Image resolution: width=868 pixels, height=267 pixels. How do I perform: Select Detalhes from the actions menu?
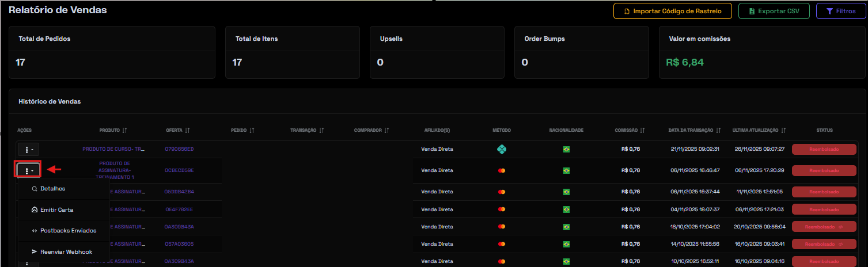pos(52,189)
